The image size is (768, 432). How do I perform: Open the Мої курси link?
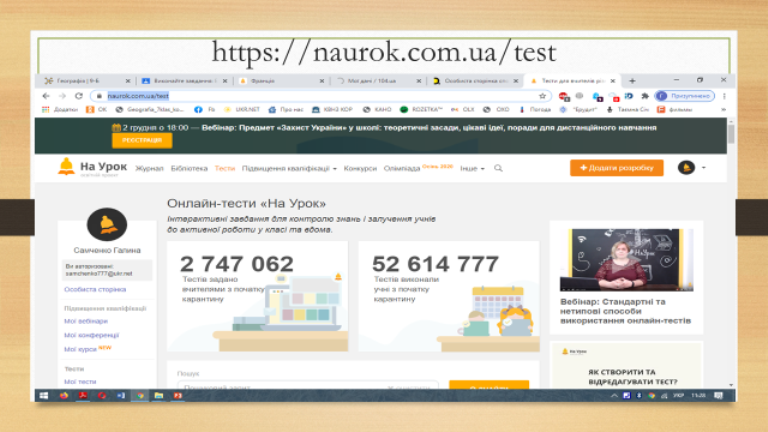pos(80,349)
